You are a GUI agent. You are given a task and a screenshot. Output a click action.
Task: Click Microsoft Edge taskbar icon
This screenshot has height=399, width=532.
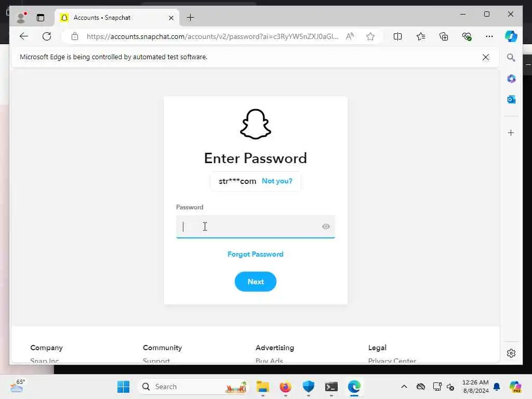[354, 387]
